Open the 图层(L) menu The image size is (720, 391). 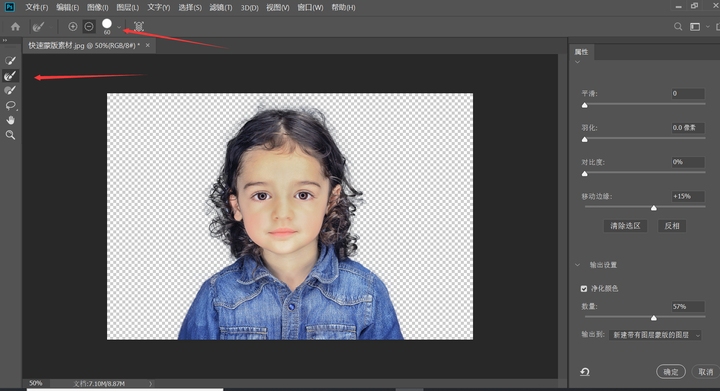click(x=128, y=7)
